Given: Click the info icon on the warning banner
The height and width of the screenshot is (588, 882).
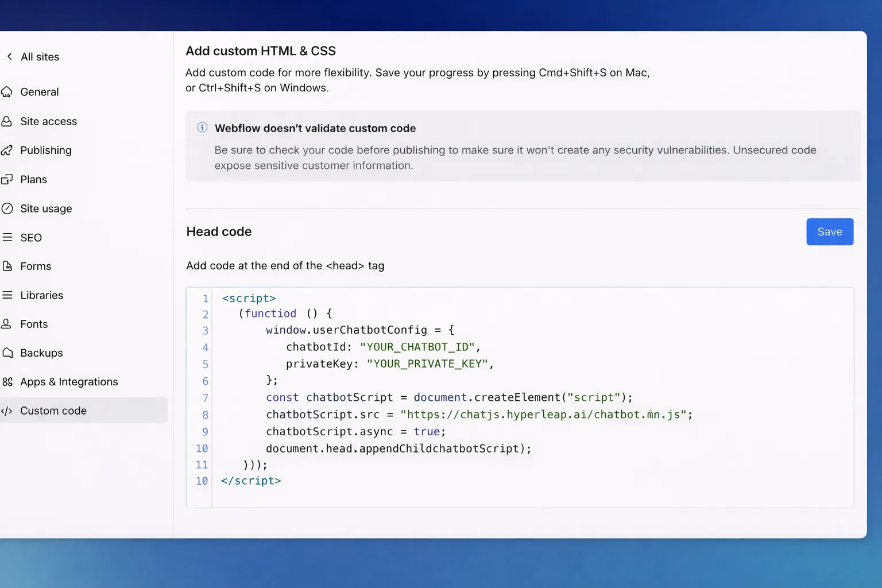Looking at the screenshot, I should (202, 127).
